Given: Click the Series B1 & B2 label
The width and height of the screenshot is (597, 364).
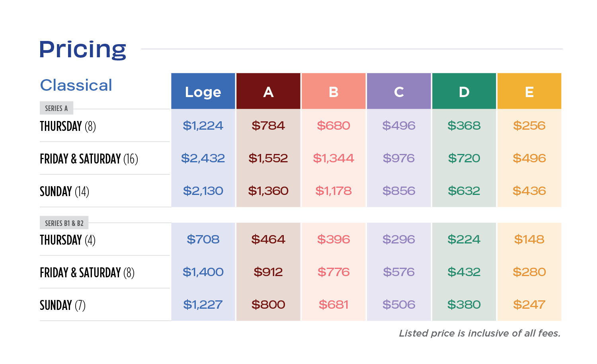Looking at the screenshot, I should pyautogui.click(x=64, y=223).
